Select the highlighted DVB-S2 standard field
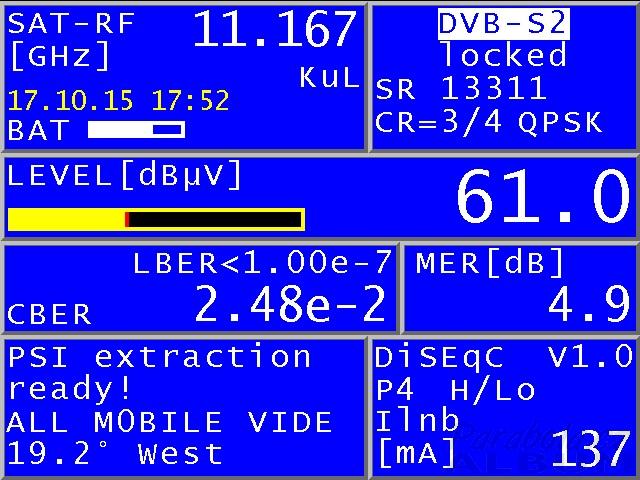640x480 pixels. [x=503, y=24]
